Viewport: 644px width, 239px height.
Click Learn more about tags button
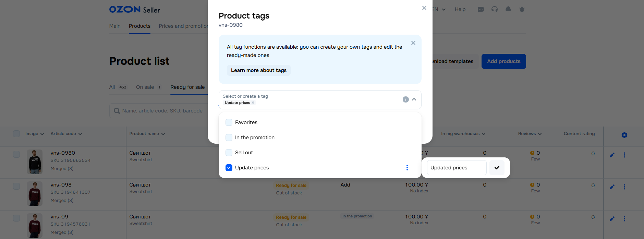point(258,70)
